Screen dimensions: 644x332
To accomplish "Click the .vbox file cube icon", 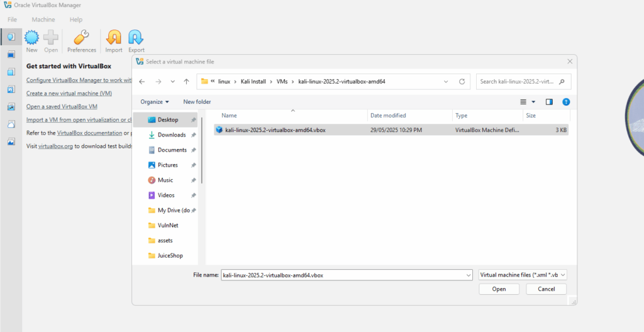I will [219, 130].
